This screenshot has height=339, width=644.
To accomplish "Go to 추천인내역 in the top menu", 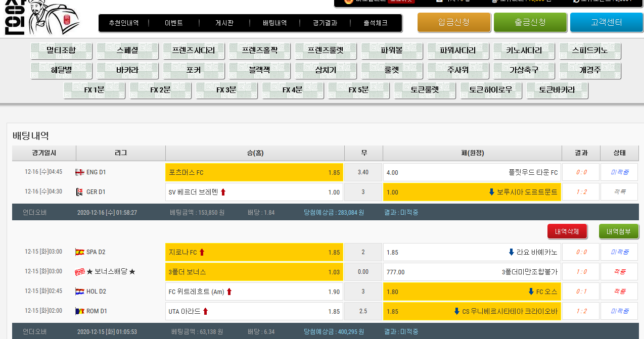I will 123,23.
